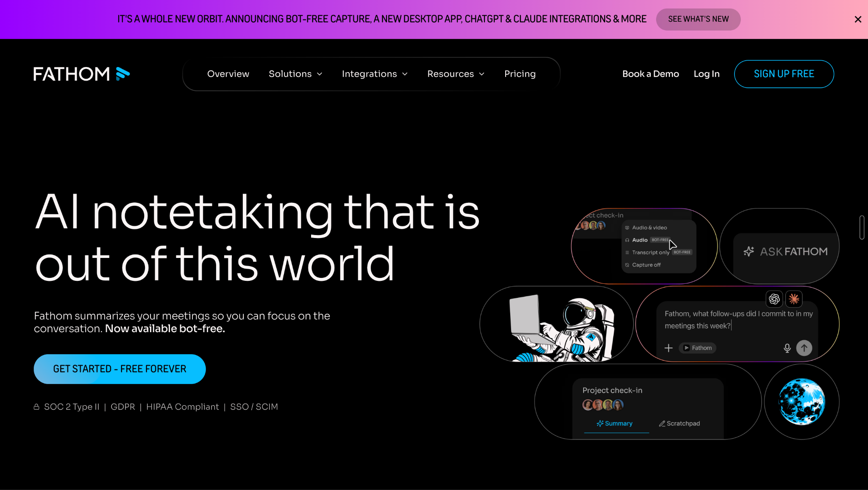The width and height of the screenshot is (868, 490).
Task: Open the Log In page
Action: [707, 74]
